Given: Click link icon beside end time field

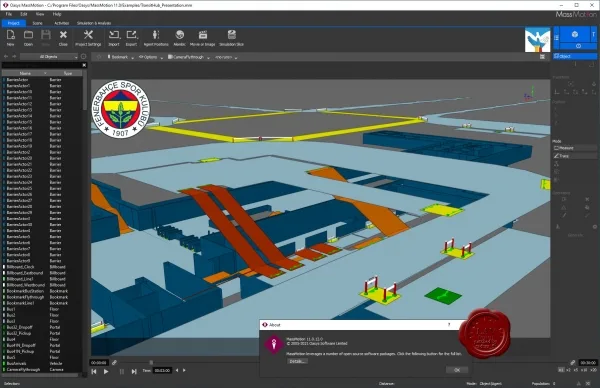Looking at the screenshot, I should (572, 362).
